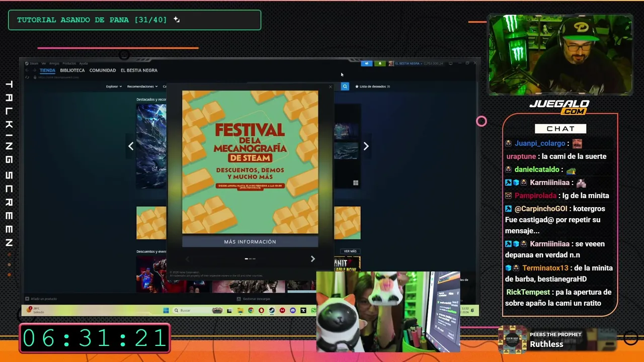Select the second popup page dot
644x362 pixels.
(250, 258)
